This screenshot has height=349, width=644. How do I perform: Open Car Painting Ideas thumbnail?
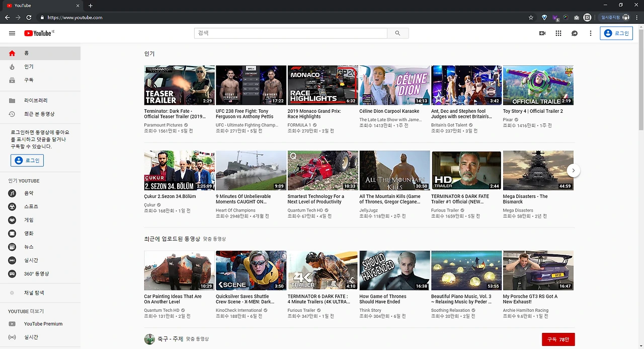[179, 270]
